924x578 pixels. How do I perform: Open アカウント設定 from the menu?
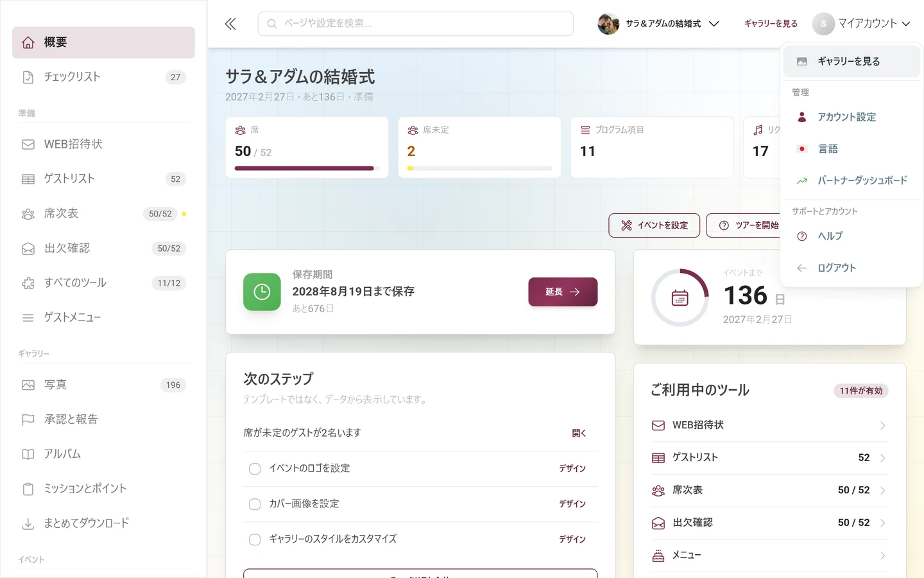click(851, 118)
